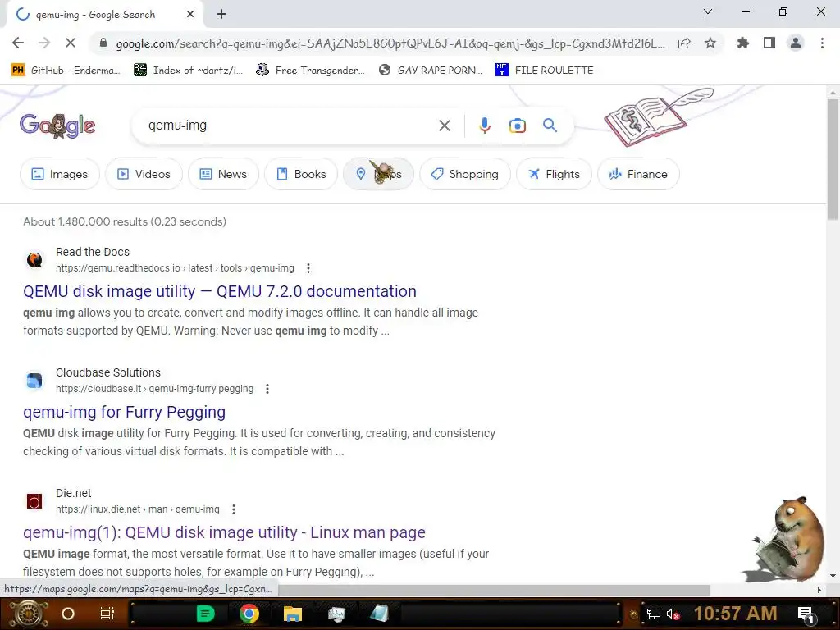Image resolution: width=840 pixels, height=630 pixels.
Task: Open the Chrome three-dot menu
Action: [822, 43]
